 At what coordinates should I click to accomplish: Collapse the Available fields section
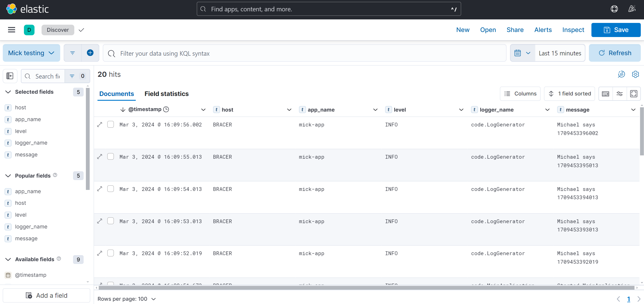8,259
